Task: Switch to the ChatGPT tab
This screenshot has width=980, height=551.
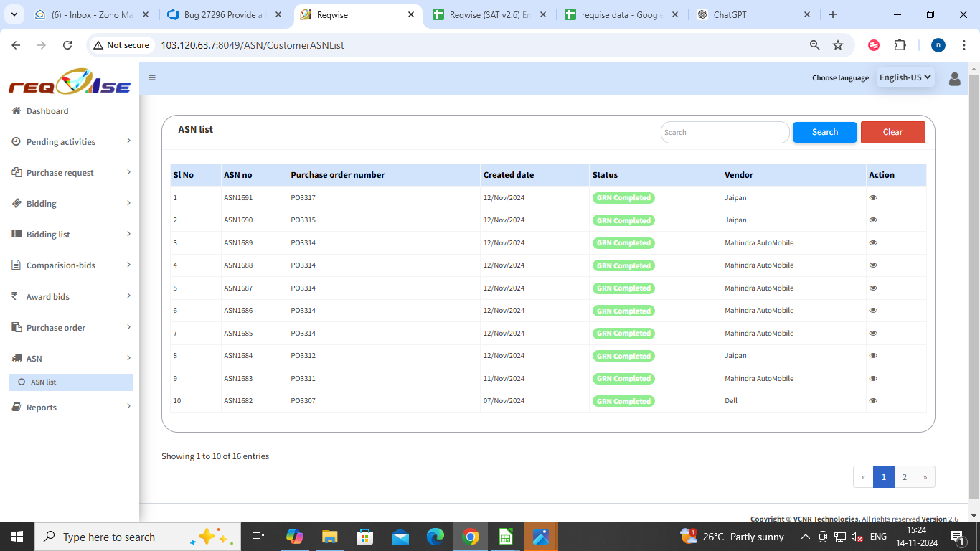Action: (754, 14)
